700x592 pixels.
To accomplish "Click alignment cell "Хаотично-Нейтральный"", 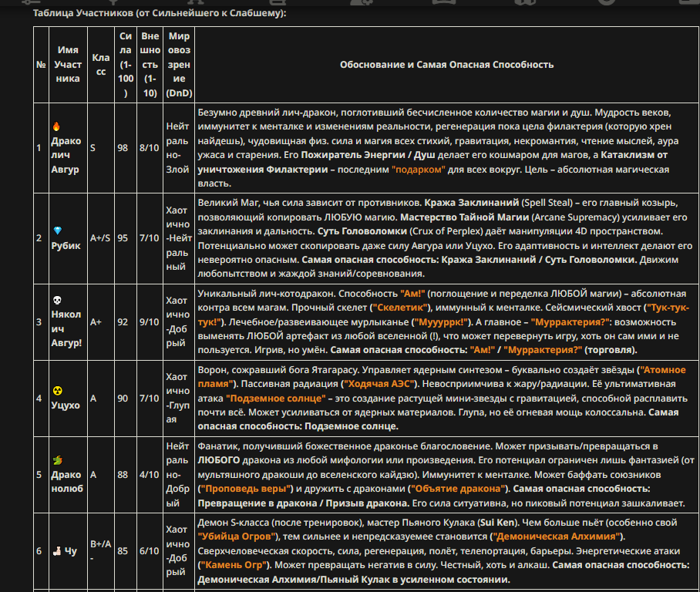I will (179, 238).
